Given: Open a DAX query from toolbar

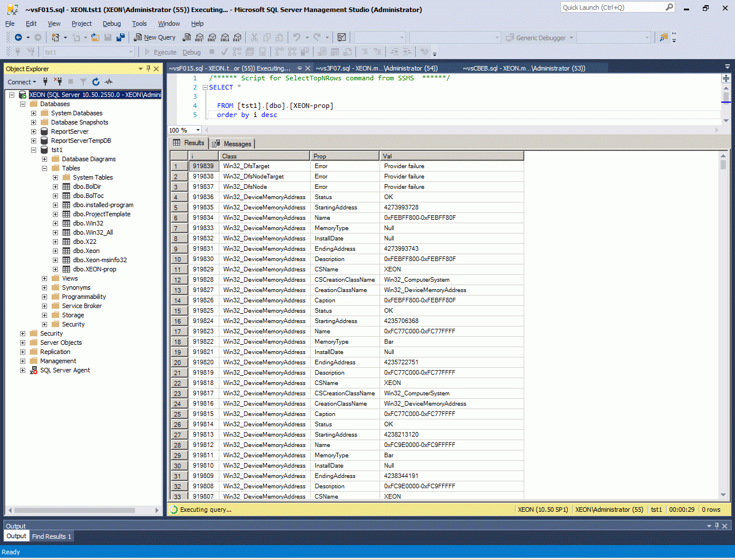Looking at the screenshot, I should (x=237, y=37).
